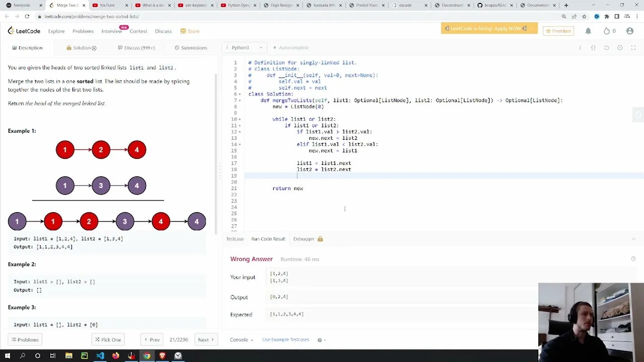Select the Run Code Result tab
Viewport: 644px width, 362px height.
(268, 239)
